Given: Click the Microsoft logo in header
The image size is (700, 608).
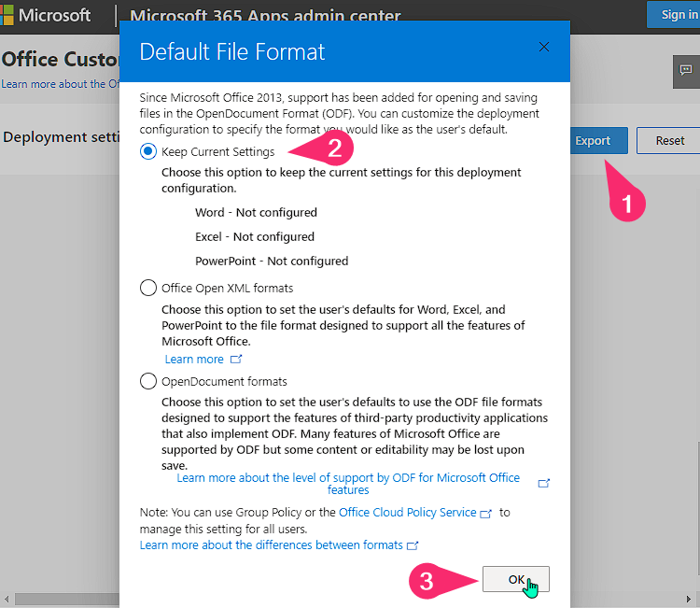Looking at the screenshot, I should click(x=46, y=15).
